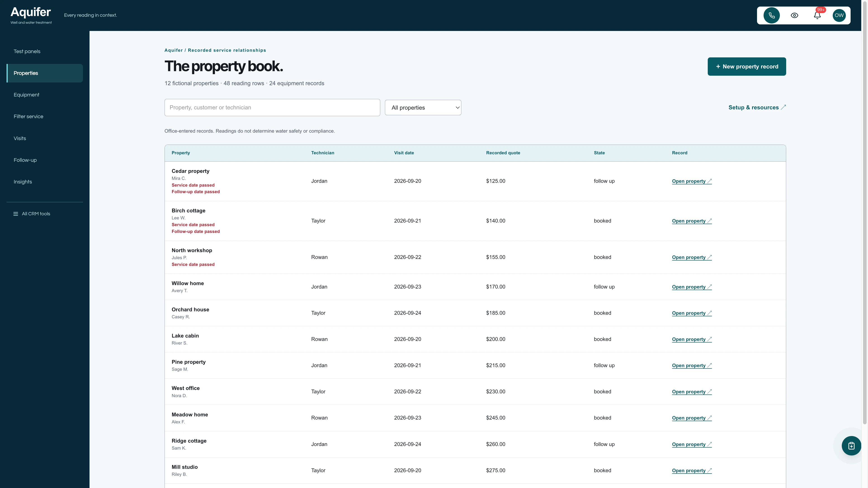Click the red Service date passed under North workshop
The image size is (868, 488).
193,264
